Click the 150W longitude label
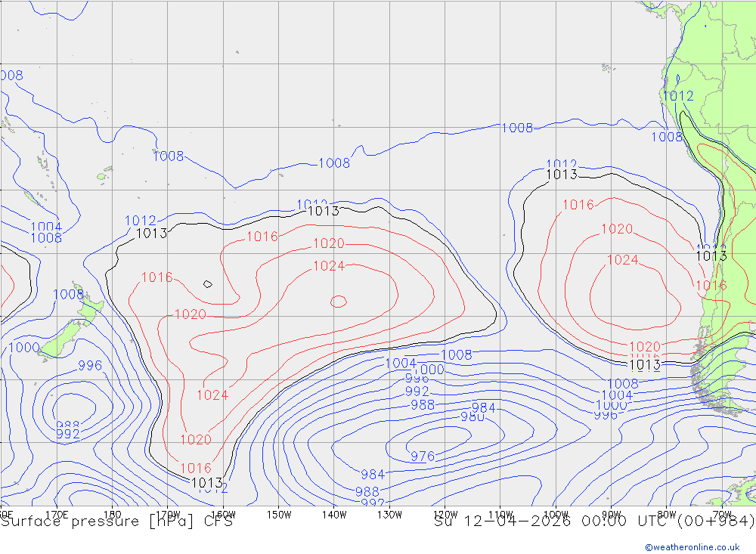Viewport: 756px width, 554px height. coord(279,515)
